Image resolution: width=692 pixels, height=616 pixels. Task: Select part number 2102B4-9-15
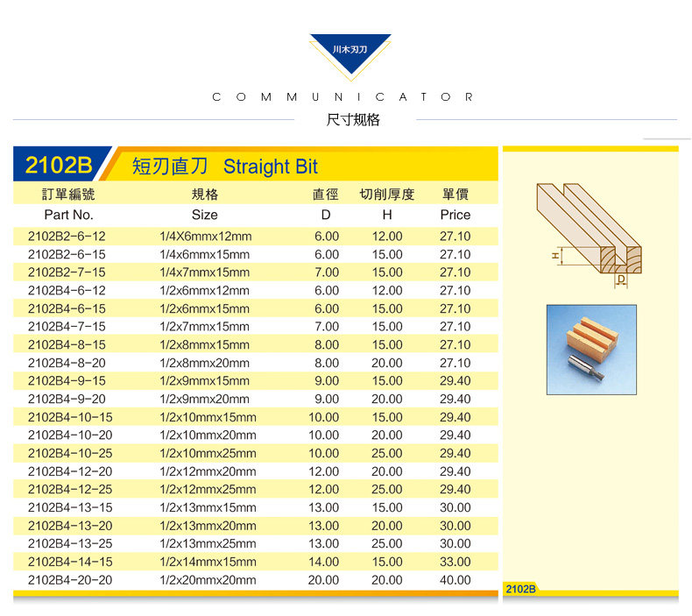point(67,380)
